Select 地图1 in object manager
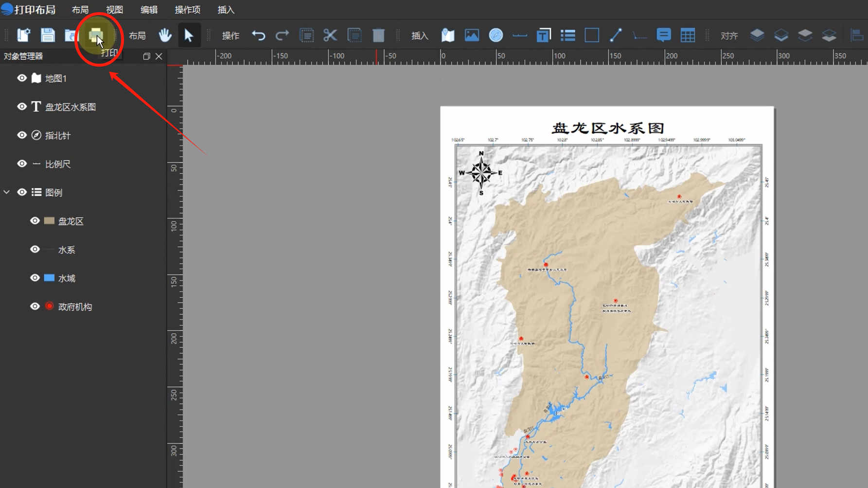 [56, 78]
